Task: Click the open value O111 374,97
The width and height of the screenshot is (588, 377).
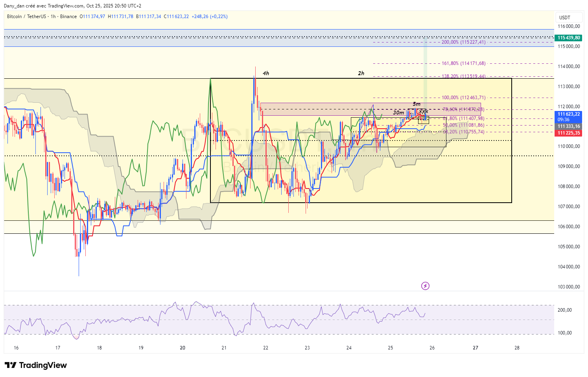Action: coord(92,17)
